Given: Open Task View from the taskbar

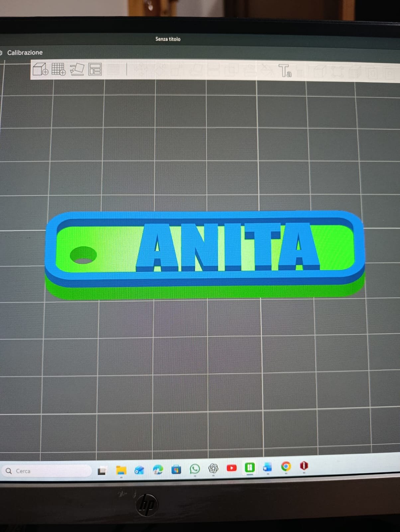Looking at the screenshot, I should coord(102,470).
